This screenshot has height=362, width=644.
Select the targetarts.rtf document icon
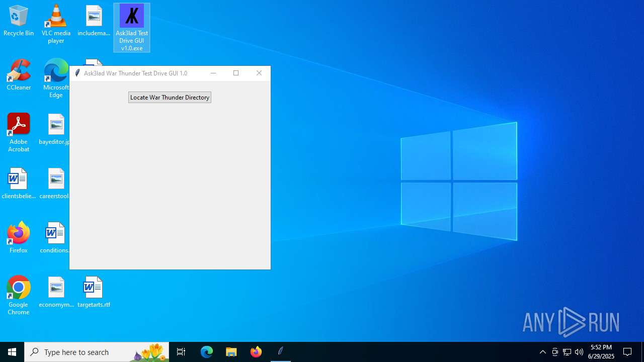[94, 293]
